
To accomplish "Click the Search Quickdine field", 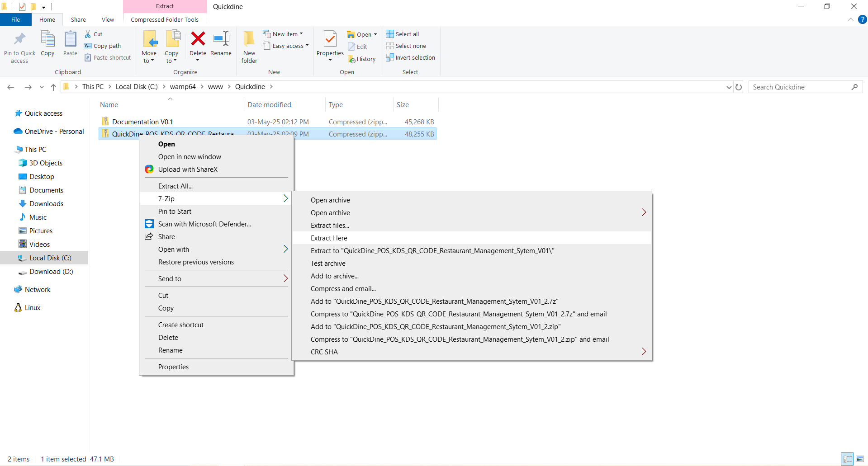I will coord(806,87).
